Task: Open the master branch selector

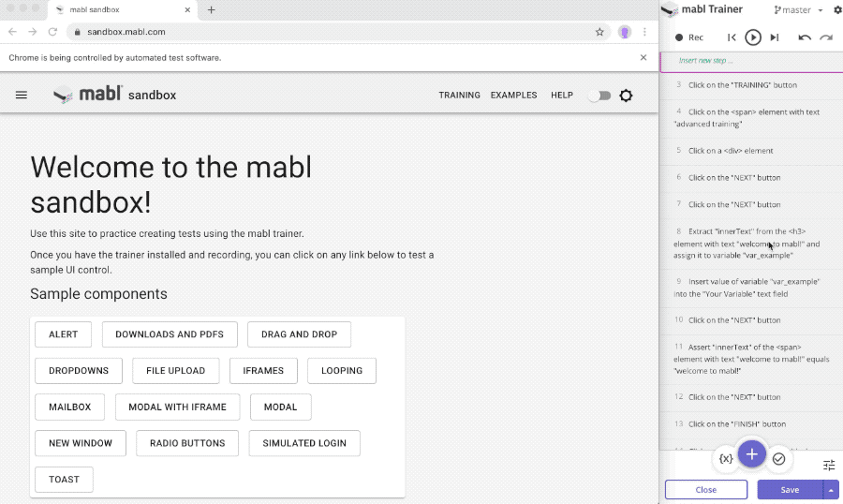Action: (798, 9)
